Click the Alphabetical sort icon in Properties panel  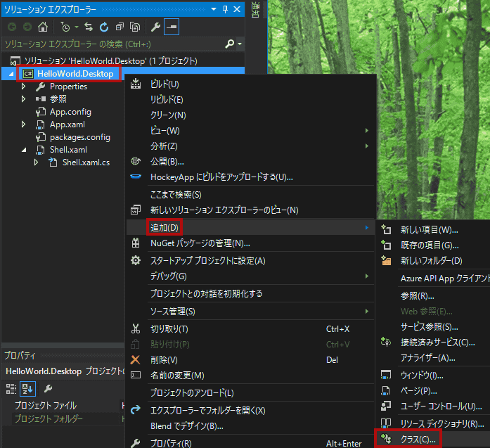point(27,389)
